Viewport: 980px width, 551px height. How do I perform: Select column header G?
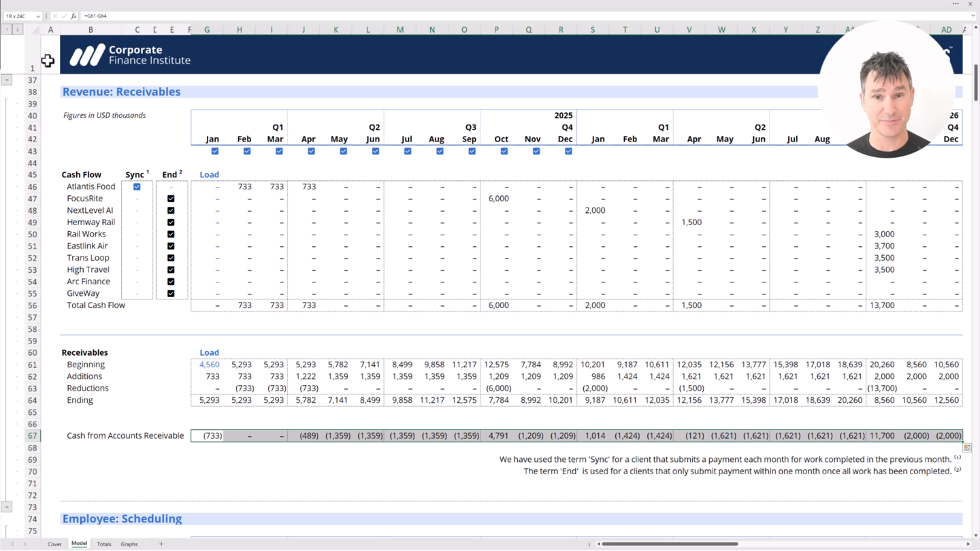(207, 30)
